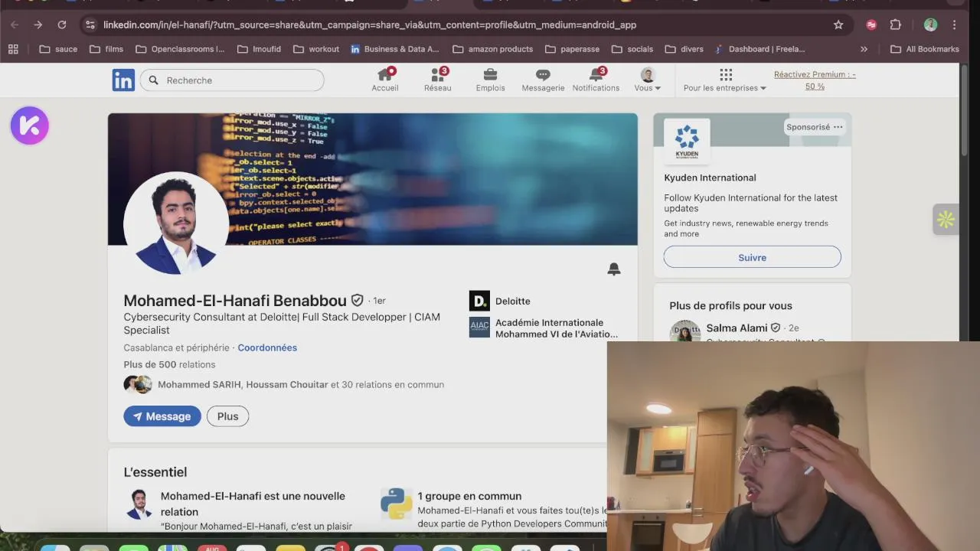
Task: Open amazon products bookmark folder
Action: tap(493, 49)
